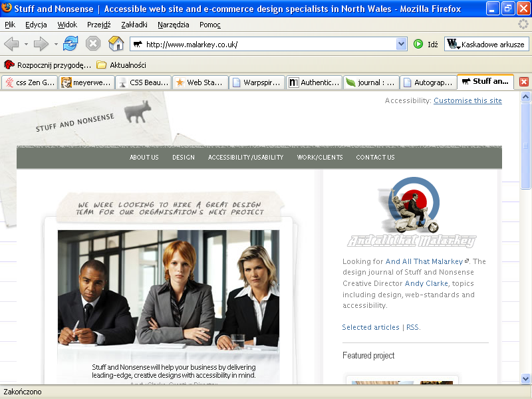Click the Firefox logo in title bar
This screenshot has width=532, height=399.
(x=7, y=7)
